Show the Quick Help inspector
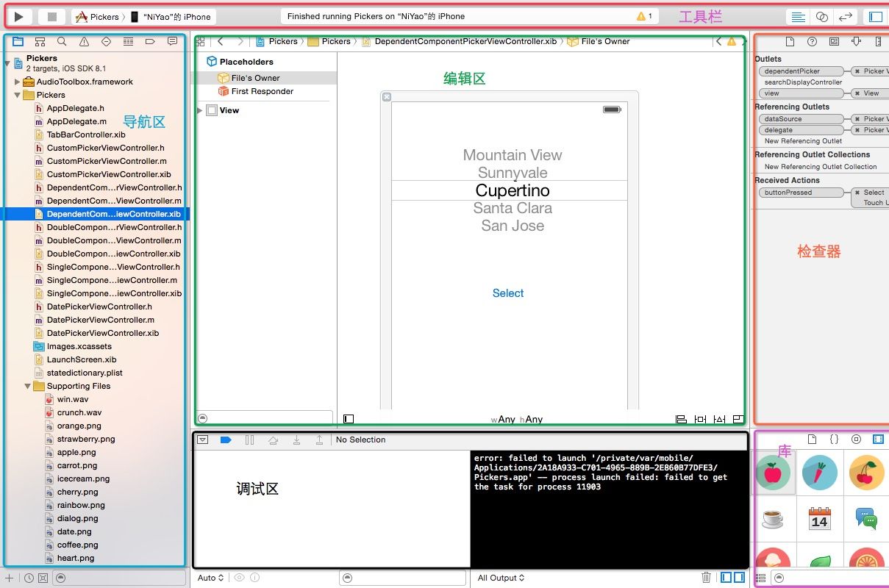The width and height of the screenshot is (889, 588). (812, 42)
